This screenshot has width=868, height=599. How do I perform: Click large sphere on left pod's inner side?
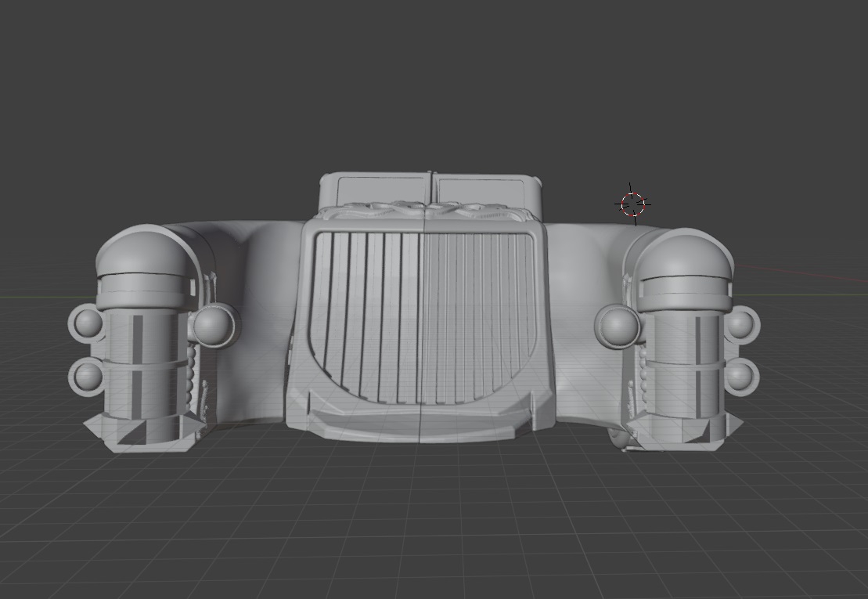(x=214, y=325)
